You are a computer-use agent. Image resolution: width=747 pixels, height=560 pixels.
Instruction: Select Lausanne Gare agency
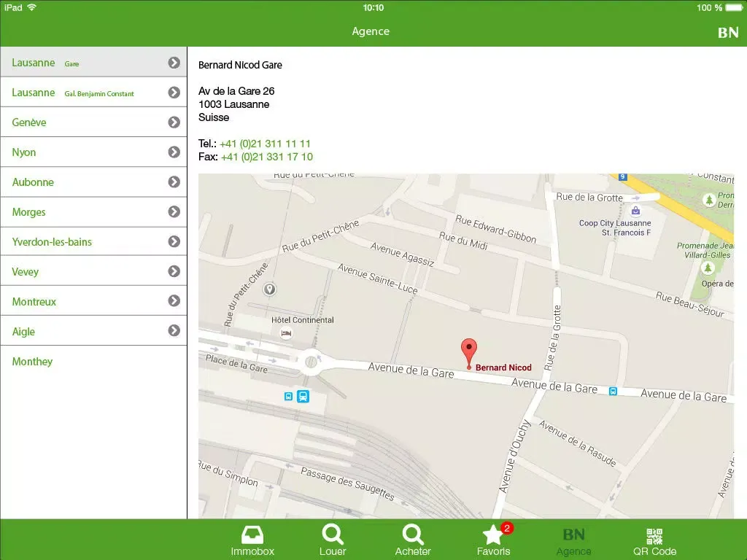[93, 63]
